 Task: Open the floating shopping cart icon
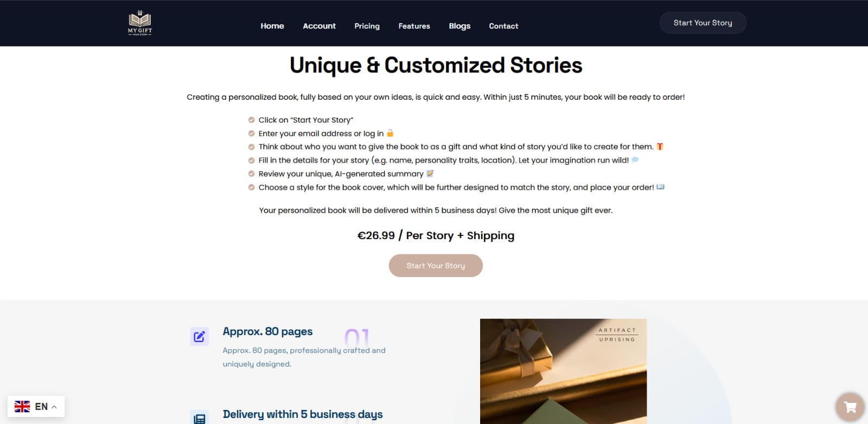click(850, 407)
